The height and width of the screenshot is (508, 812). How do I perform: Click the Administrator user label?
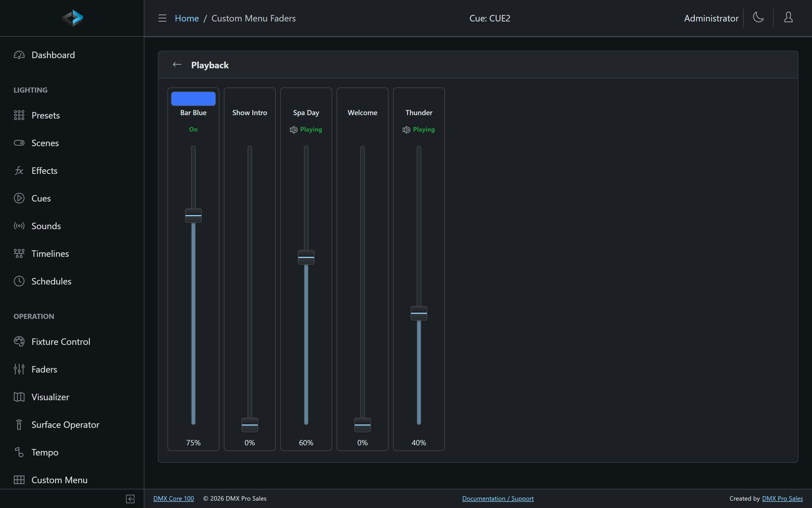(x=711, y=18)
